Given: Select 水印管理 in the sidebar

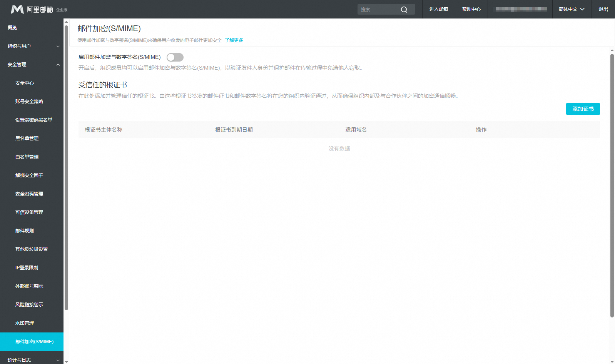Looking at the screenshot, I should click(25, 323).
